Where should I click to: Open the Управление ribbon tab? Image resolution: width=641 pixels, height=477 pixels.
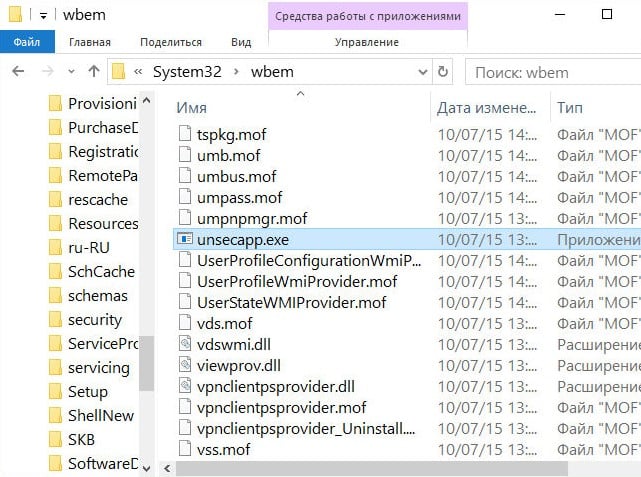(x=367, y=42)
